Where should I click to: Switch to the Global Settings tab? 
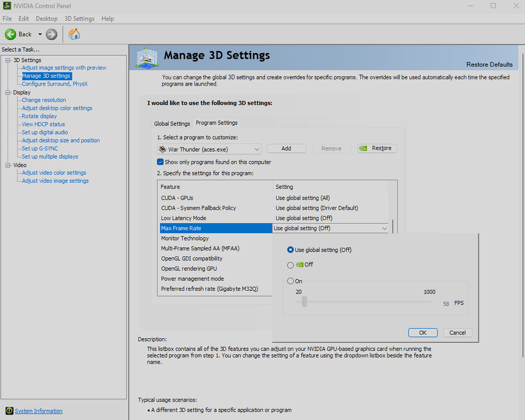point(172,124)
